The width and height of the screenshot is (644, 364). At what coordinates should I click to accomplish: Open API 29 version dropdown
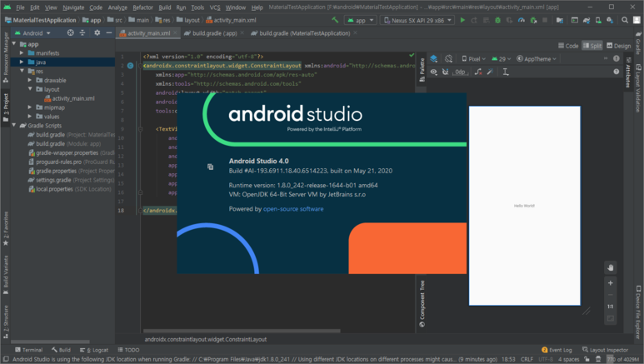pos(502,59)
